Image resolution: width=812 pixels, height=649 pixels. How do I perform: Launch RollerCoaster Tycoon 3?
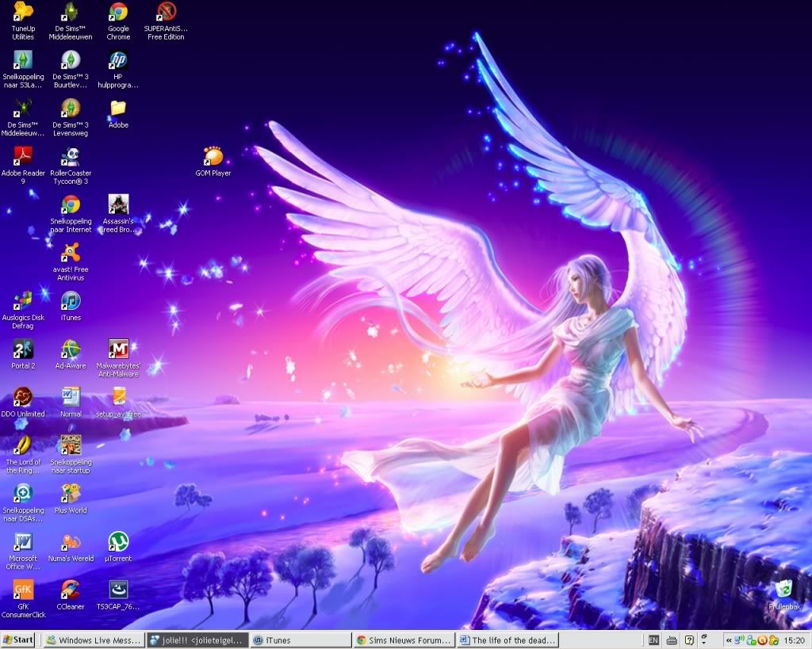71,166
